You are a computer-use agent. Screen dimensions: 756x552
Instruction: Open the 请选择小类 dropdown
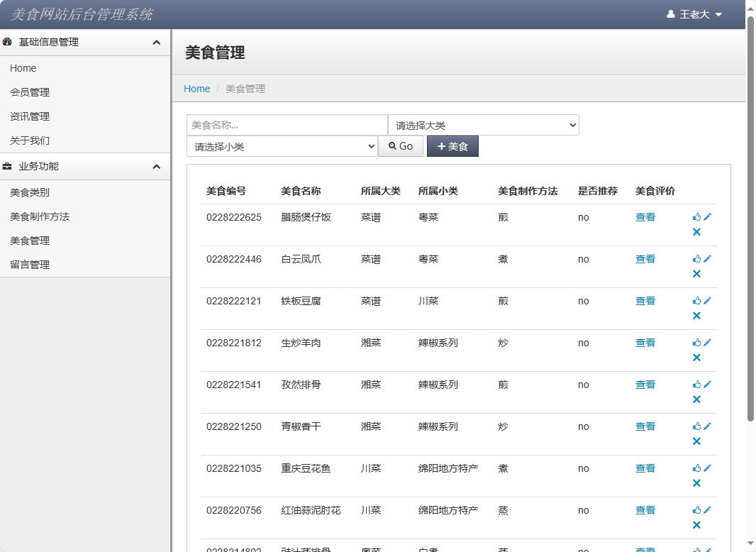click(x=282, y=146)
